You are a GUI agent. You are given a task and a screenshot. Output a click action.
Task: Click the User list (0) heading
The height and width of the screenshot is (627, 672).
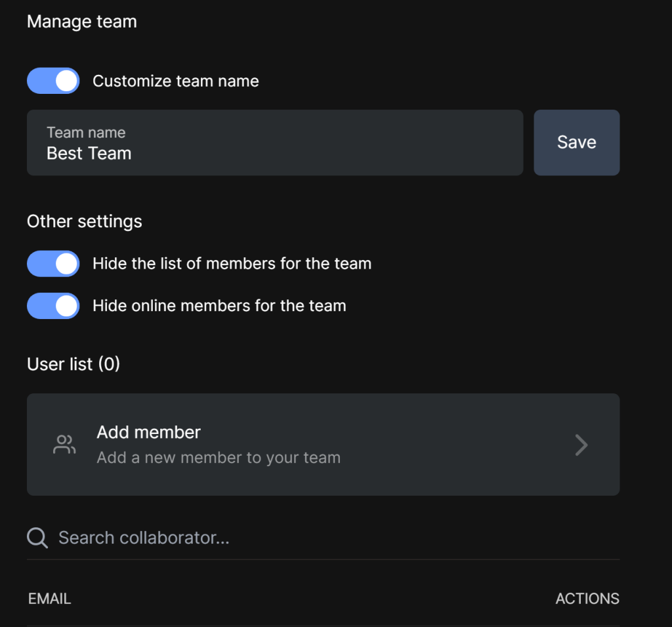73,364
